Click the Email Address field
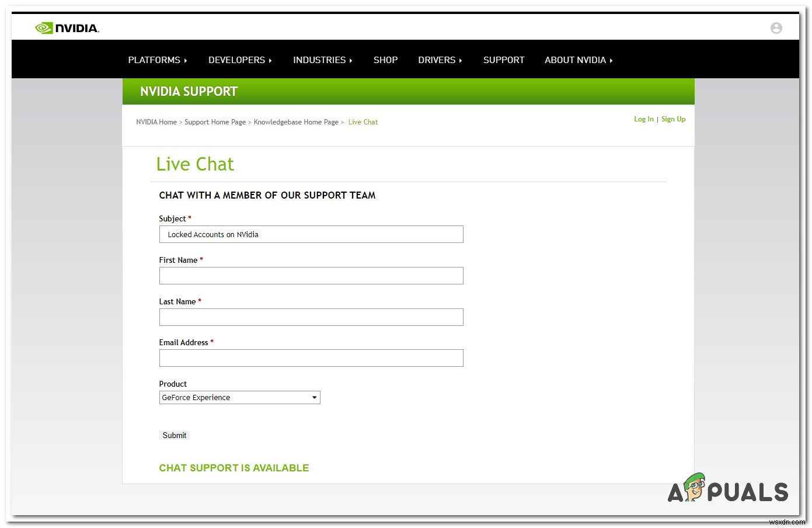 (311, 358)
